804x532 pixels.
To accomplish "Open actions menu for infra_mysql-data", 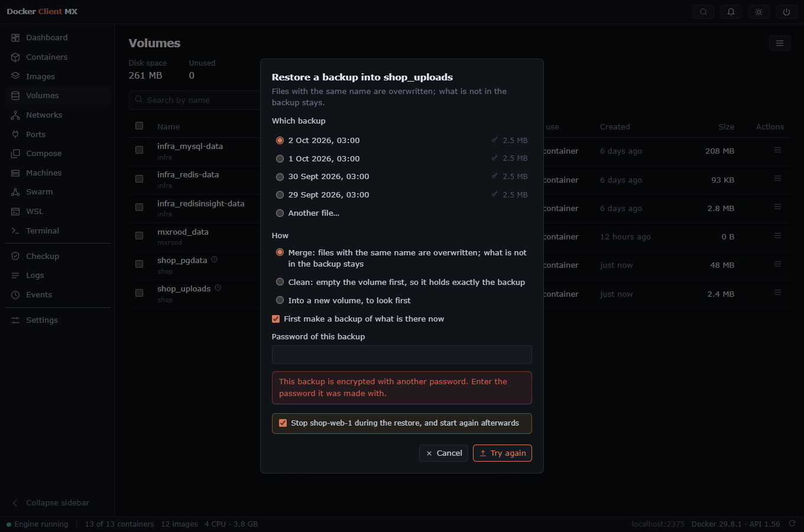I will tap(777, 150).
